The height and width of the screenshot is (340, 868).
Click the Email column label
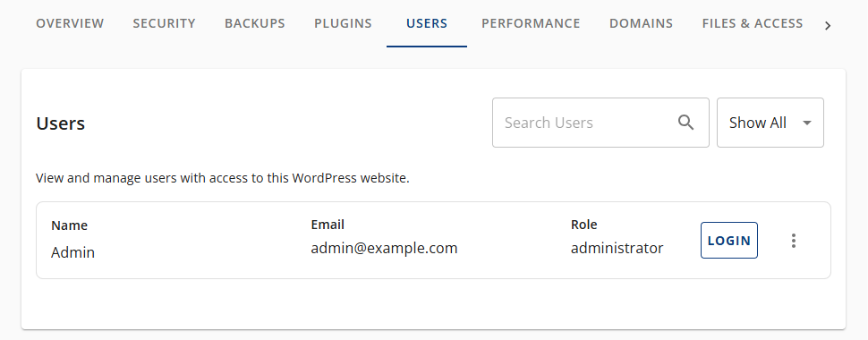(328, 225)
